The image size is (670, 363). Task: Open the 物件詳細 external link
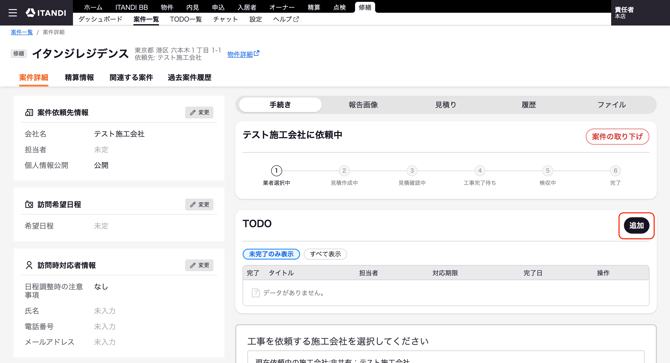click(x=243, y=54)
